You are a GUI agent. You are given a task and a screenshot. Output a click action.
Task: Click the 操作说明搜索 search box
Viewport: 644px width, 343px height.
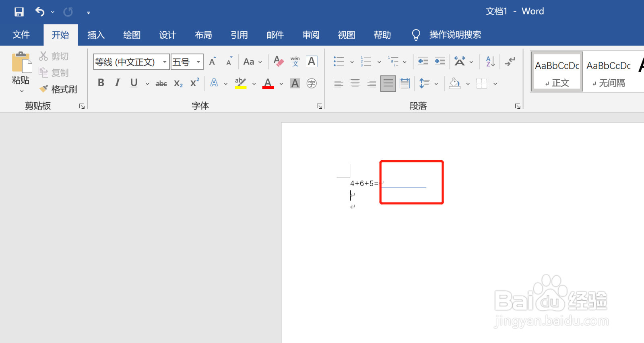coord(447,35)
